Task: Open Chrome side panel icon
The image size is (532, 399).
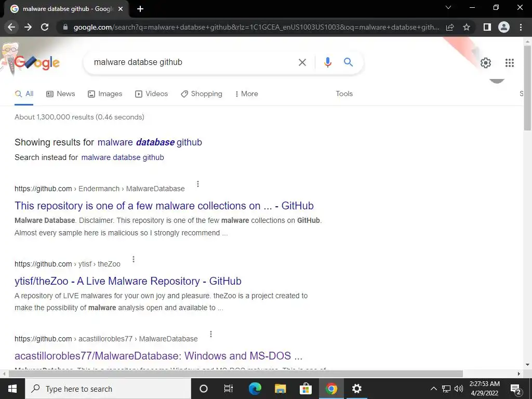Action: (487, 27)
